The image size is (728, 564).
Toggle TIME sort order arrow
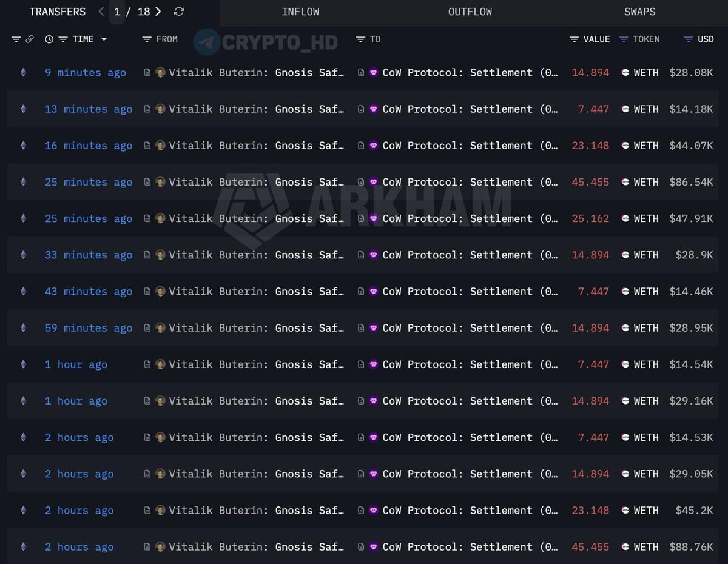coord(104,39)
